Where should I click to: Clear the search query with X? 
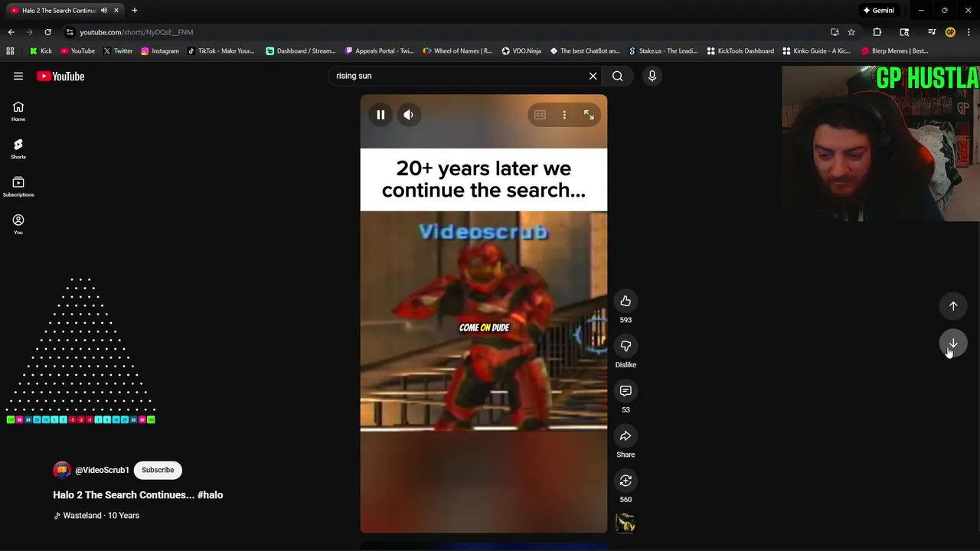point(593,76)
